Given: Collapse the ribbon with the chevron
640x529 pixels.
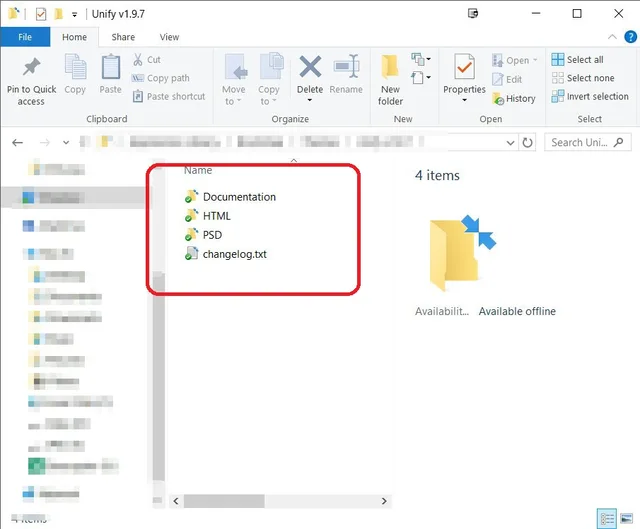Looking at the screenshot, I should (612, 37).
